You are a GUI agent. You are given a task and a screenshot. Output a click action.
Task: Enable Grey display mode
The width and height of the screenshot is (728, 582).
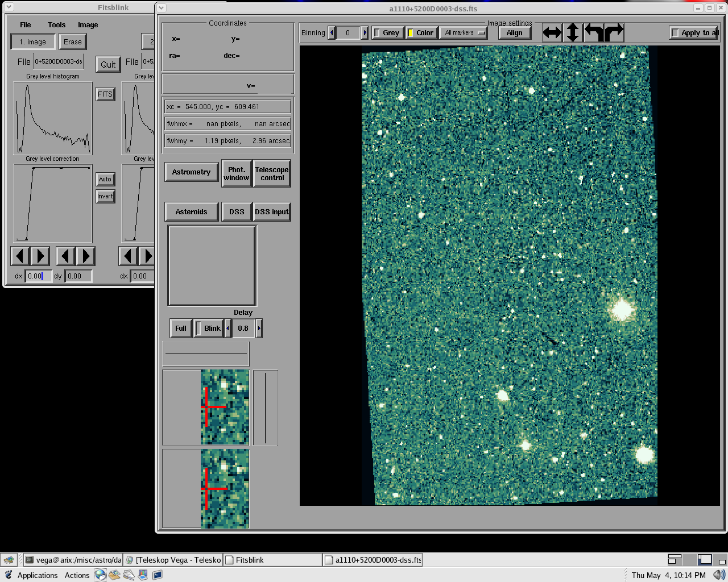pos(387,33)
